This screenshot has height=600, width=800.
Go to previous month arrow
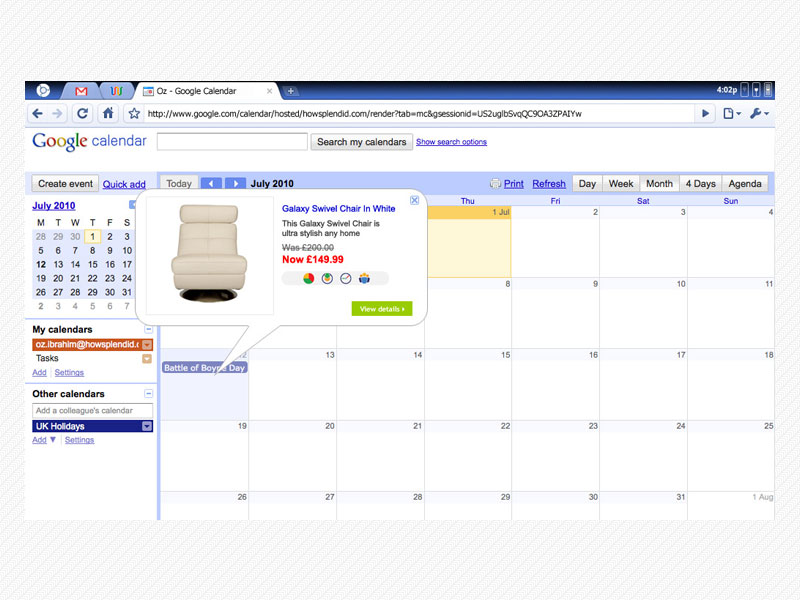pyautogui.click(x=211, y=184)
